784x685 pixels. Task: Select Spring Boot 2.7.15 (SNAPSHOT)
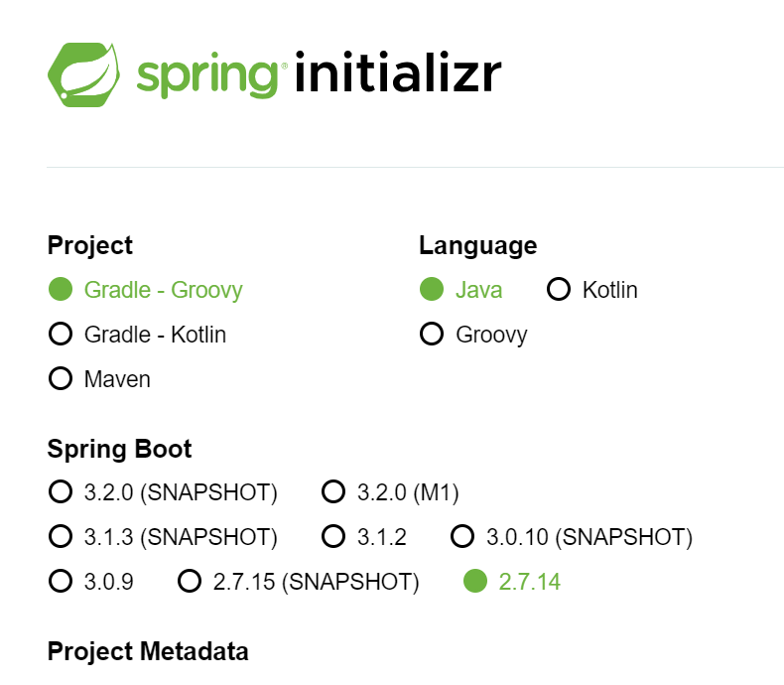pos(190,581)
